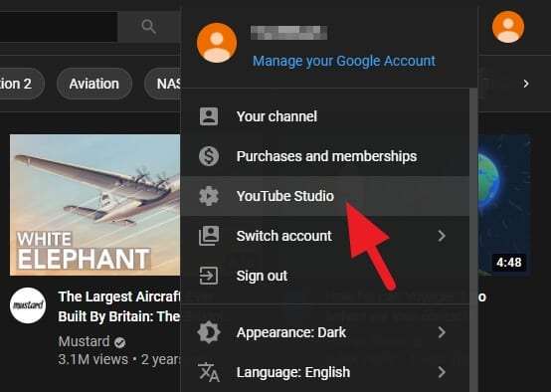Viewport: 551px width, 392px height.
Task: Open Purchases and memberships
Action: (x=325, y=156)
